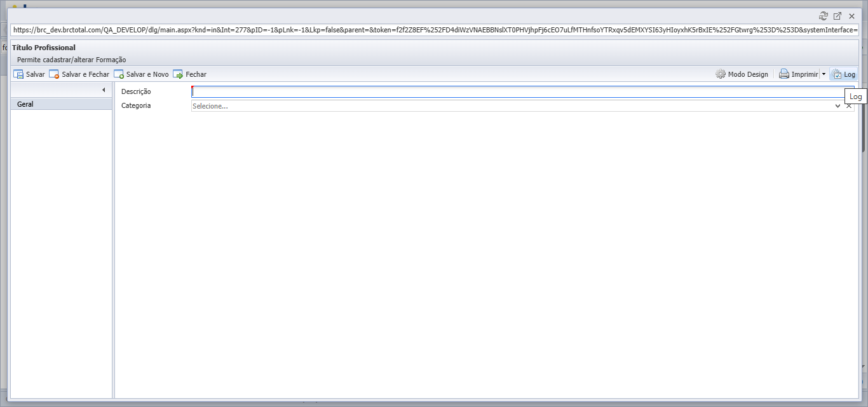Expand the Categoria chevron arrow
Image resolution: width=868 pixels, height=407 pixels.
tap(838, 106)
